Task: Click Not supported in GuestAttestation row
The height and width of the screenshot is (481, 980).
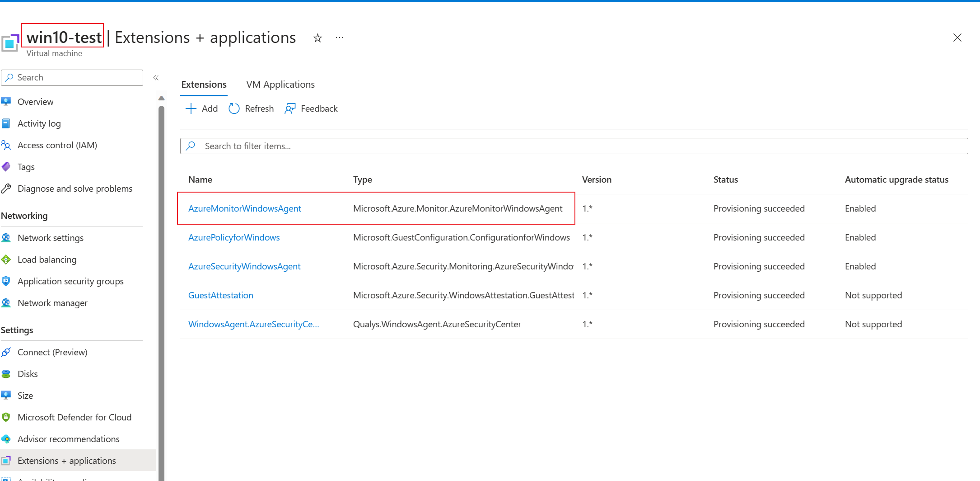Action: pos(873,295)
